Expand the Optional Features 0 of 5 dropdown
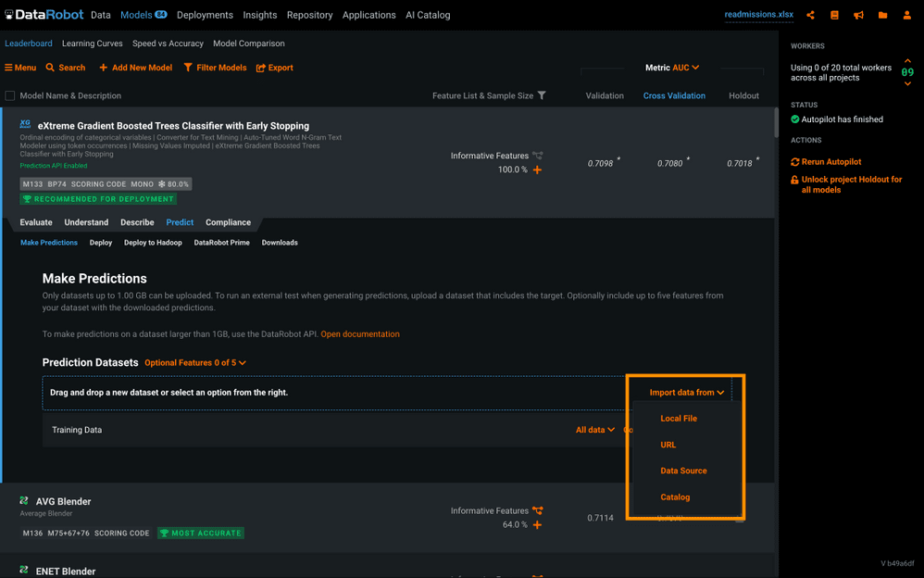This screenshot has width=924, height=578. pos(195,363)
